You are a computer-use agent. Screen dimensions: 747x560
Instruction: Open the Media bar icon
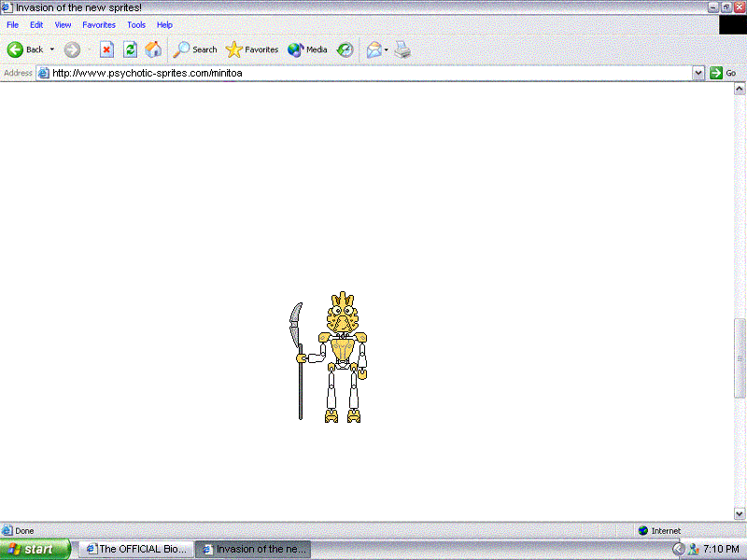pos(305,49)
